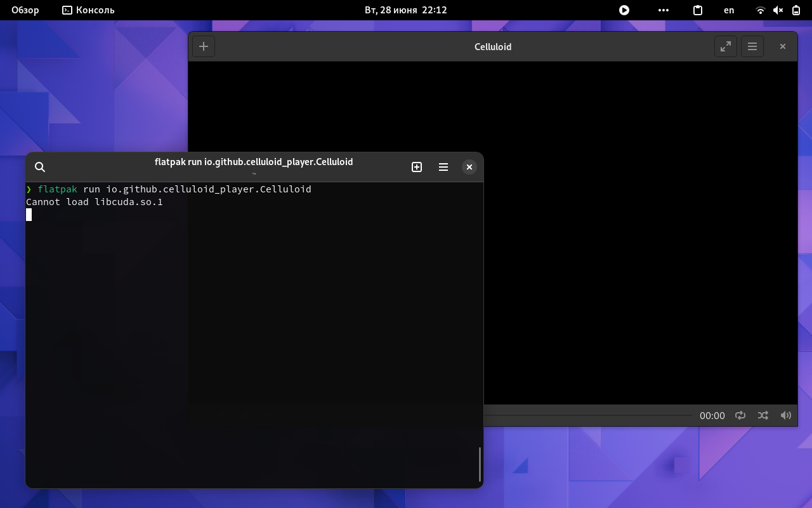This screenshot has height=508, width=812.
Task: Click the playback progress bar in Celluloid
Action: (590, 415)
